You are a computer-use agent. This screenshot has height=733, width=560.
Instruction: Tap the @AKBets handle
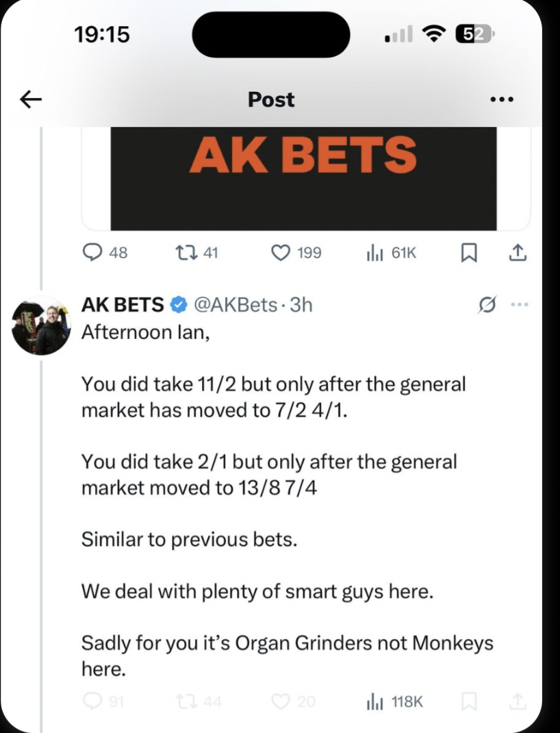click(236, 305)
